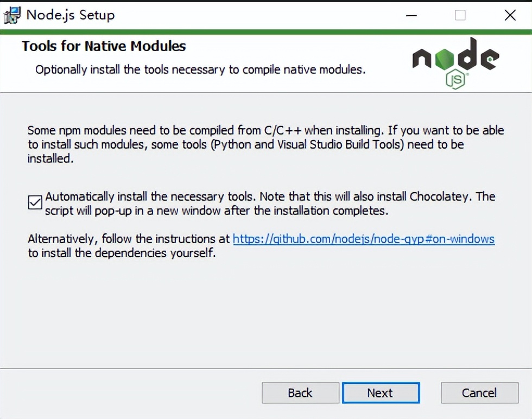Screen dimensions: 532x419
Task: Click the 'Node.js Setup' title bar text
Action: point(71,15)
